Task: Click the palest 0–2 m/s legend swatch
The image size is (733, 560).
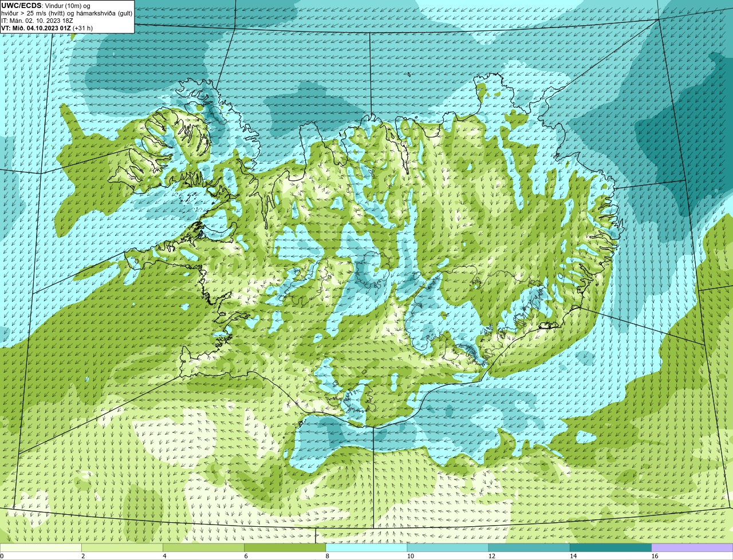Action: [41, 547]
